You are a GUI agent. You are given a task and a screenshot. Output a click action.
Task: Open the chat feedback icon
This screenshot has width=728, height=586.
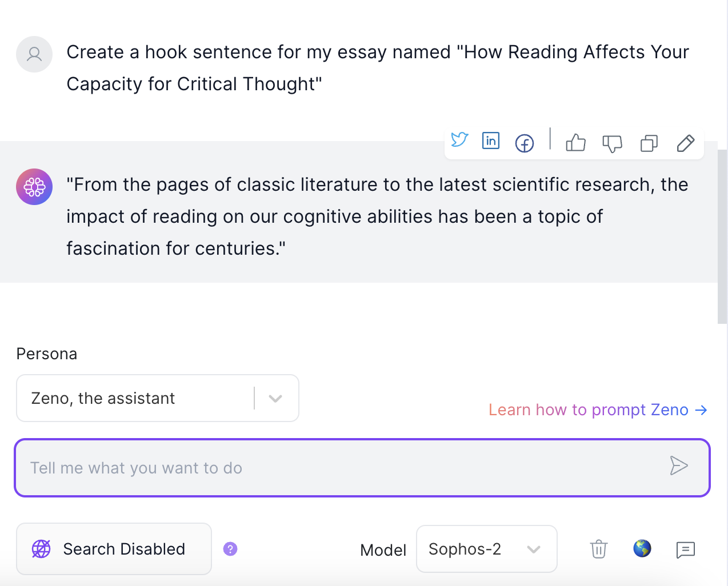pyautogui.click(x=686, y=549)
